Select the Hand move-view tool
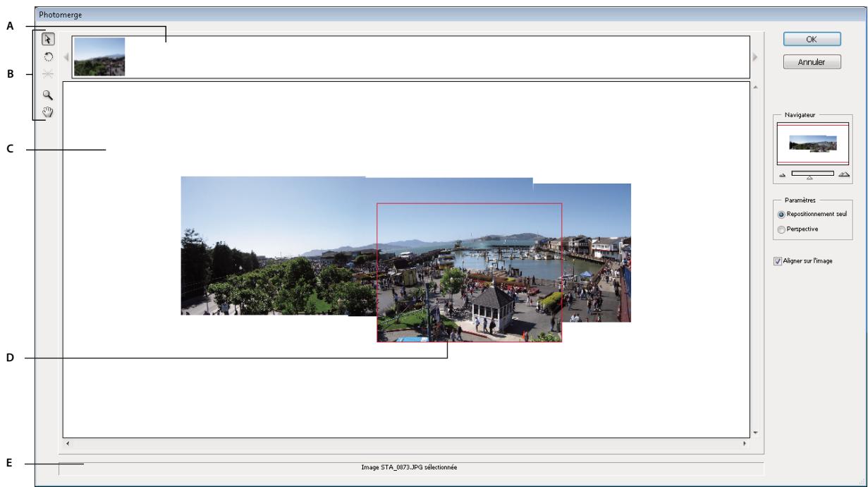Viewport: 868px width, 487px height. [x=48, y=112]
